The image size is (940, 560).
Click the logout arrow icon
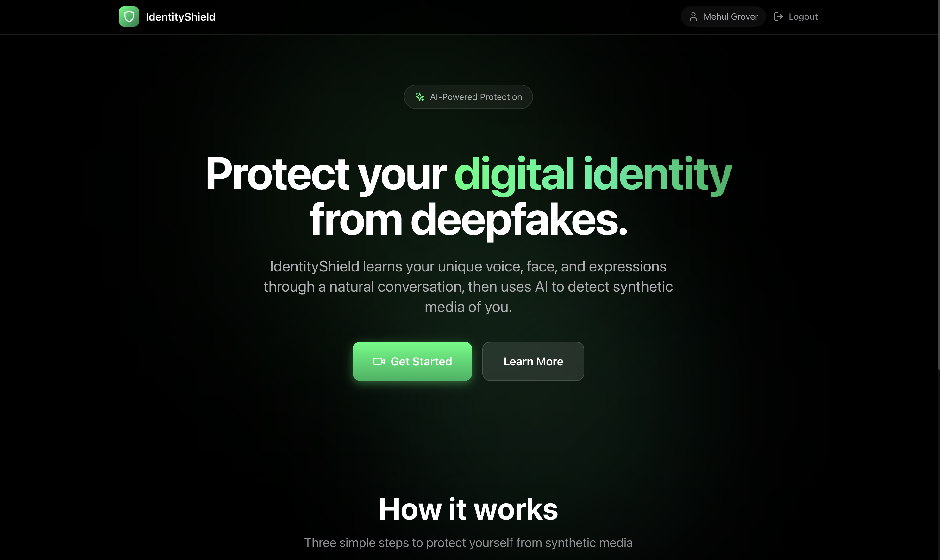[x=778, y=16]
